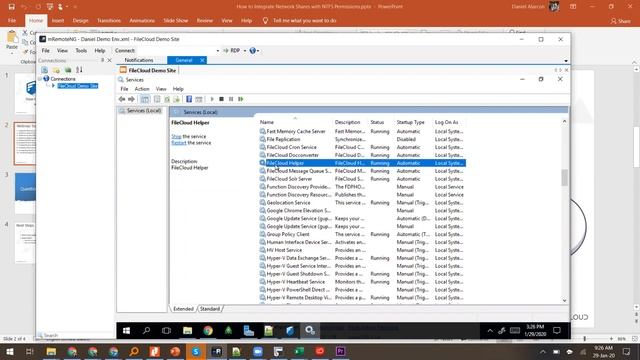Switch to Standard tab in Services
The image size is (640, 360).
click(x=210, y=309)
